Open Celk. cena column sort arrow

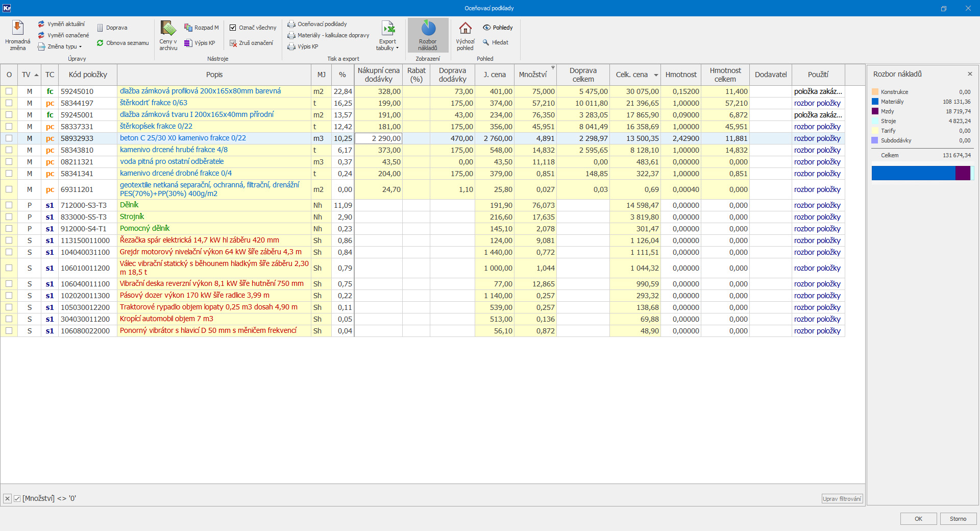[656, 75]
